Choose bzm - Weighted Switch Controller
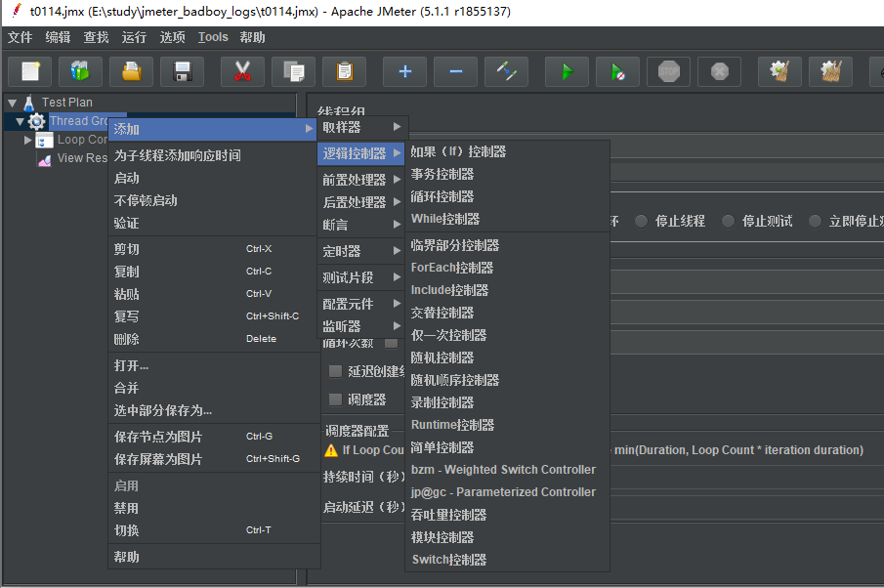This screenshot has width=884, height=588. tap(507, 470)
